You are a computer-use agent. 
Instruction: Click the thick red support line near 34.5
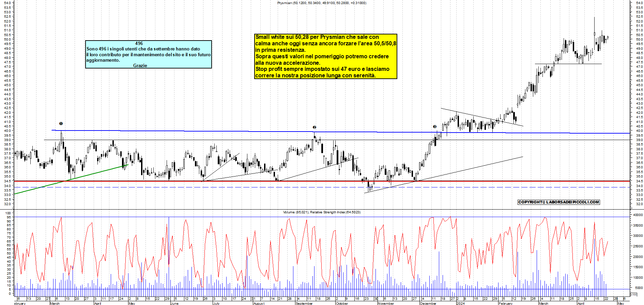pyautogui.click(x=322, y=181)
